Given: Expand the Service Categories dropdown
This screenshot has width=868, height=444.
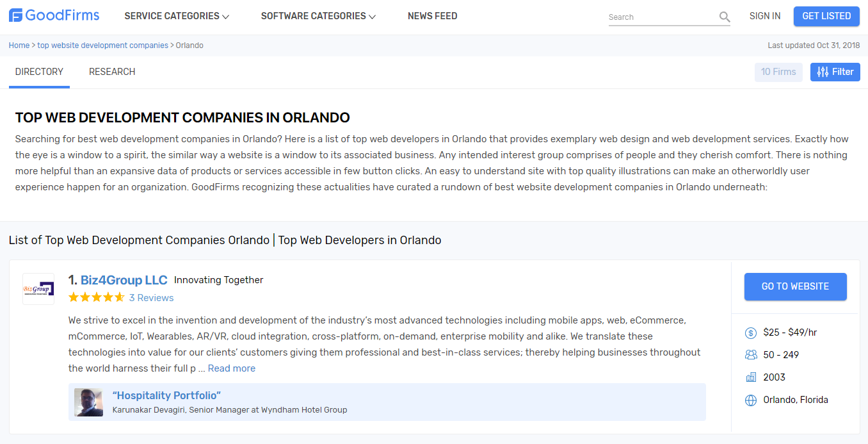Looking at the screenshot, I should [177, 16].
